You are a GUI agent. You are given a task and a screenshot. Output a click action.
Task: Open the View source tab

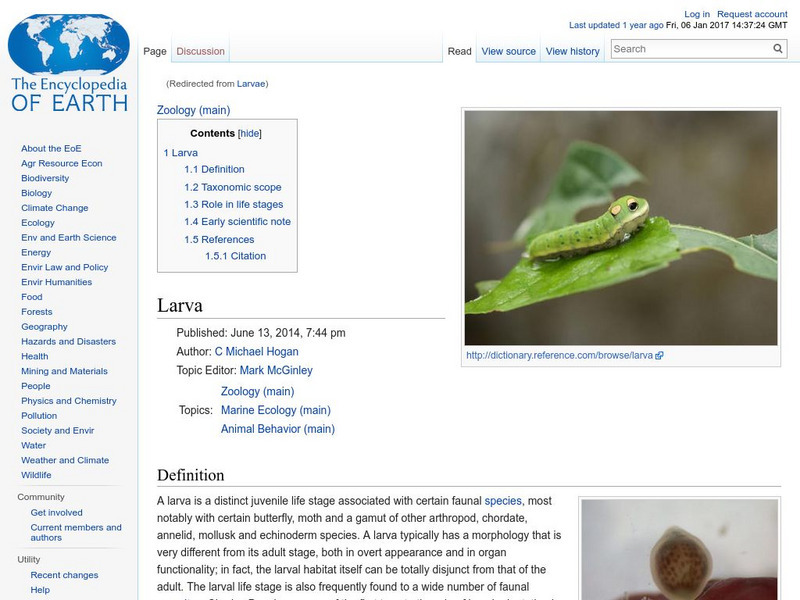pyautogui.click(x=509, y=52)
